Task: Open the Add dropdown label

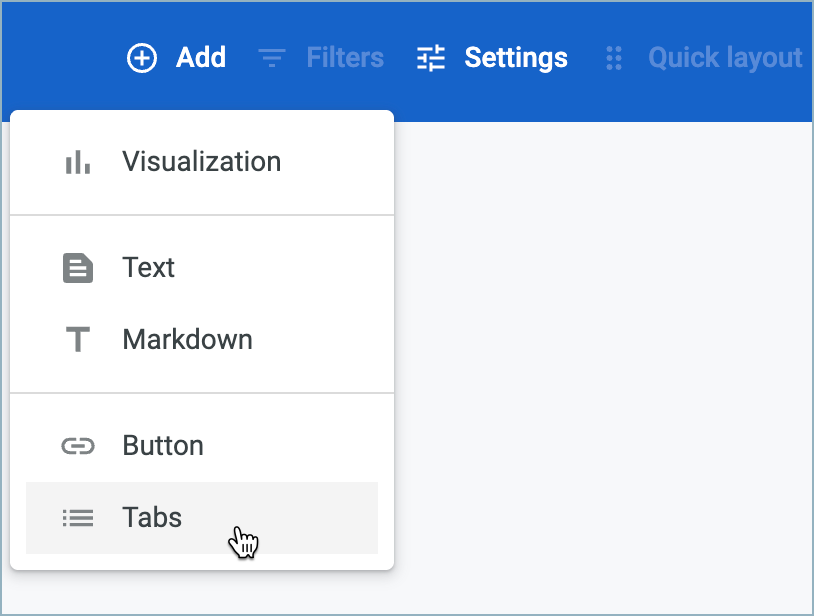Action: click(201, 59)
